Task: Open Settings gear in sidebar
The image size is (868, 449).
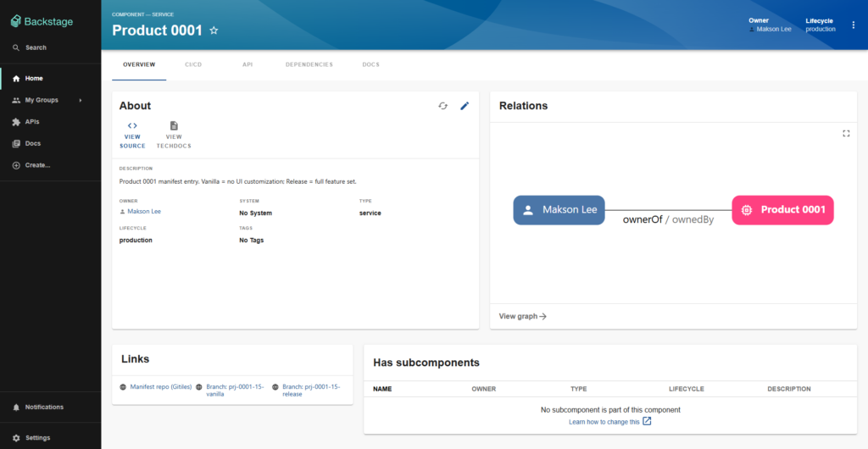Action: click(16, 438)
